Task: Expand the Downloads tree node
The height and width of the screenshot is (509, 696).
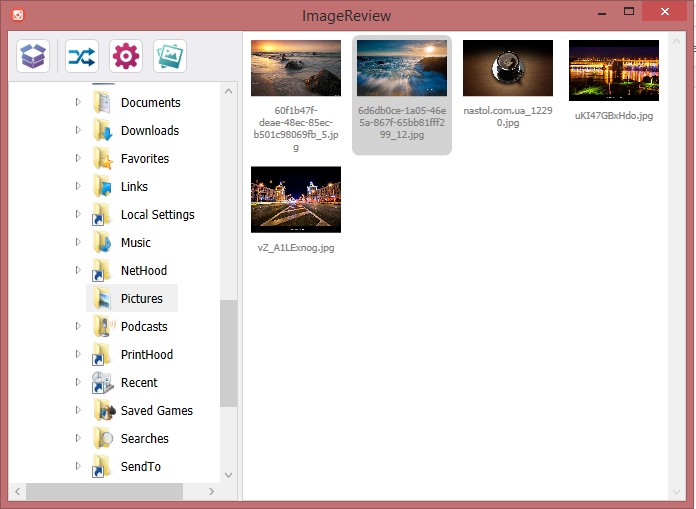Action: coord(78,130)
